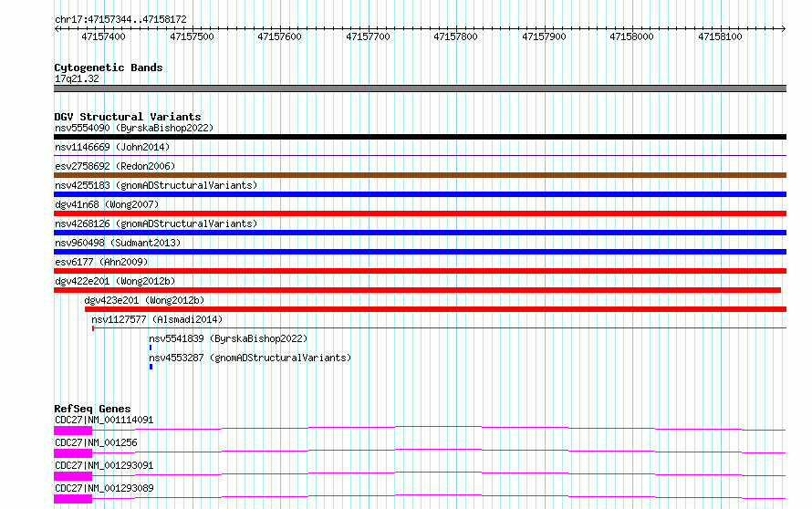Viewport: 812px width, 509px height.
Task: Open the CDC27|NM_001293091 gene label
Action: click(104, 465)
